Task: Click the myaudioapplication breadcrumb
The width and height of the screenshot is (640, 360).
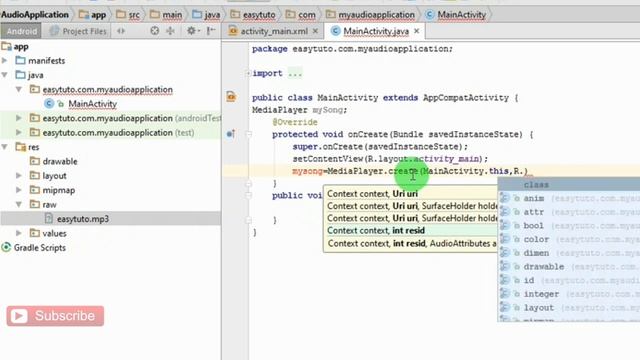Action: [x=370, y=15]
